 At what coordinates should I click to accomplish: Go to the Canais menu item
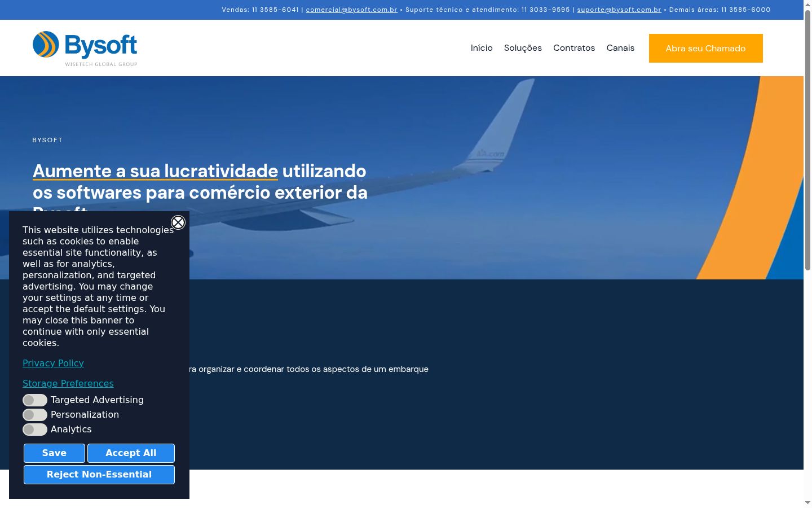620,48
